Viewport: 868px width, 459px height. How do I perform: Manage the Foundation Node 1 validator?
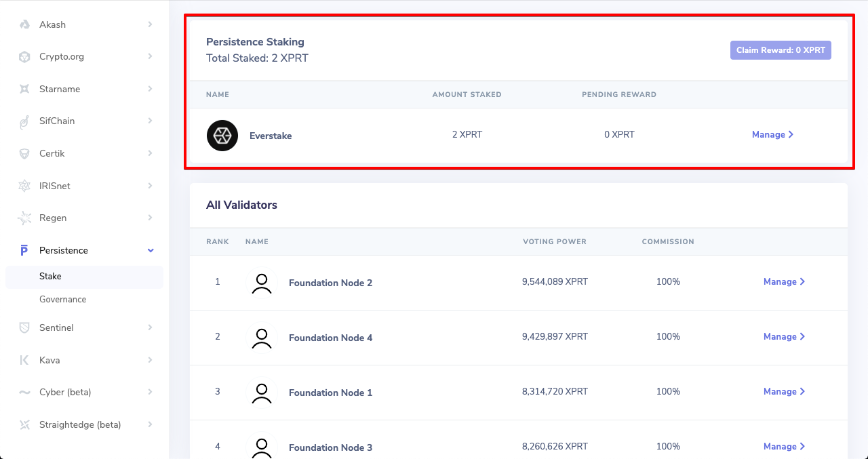[784, 392]
